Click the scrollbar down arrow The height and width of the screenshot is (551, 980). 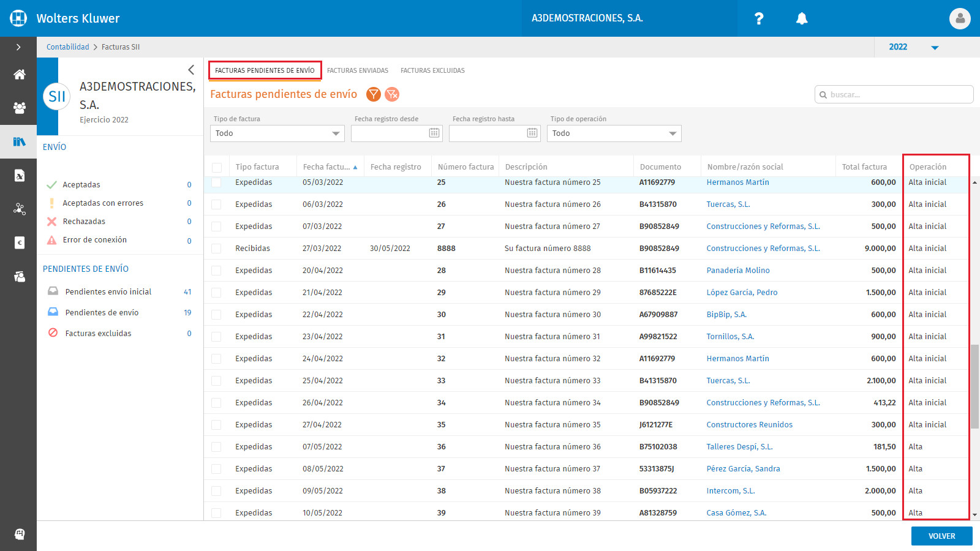coord(975,515)
